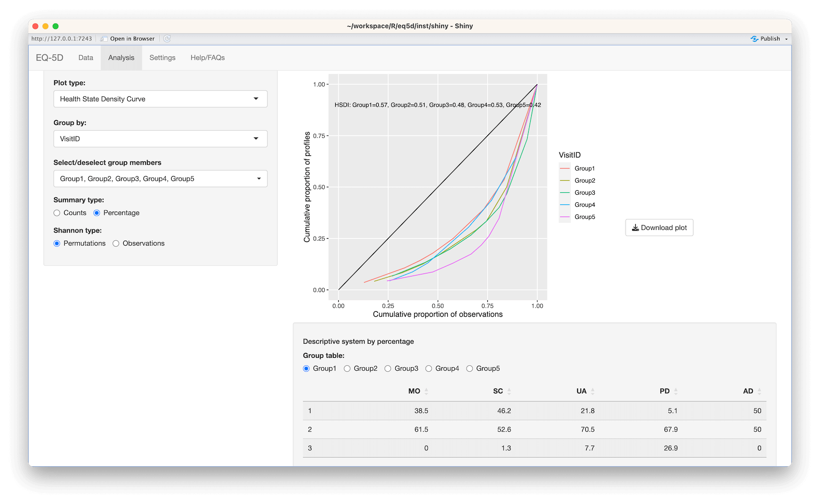820x504 pixels.
Task: Select Group3 in the Group table
Action: pyautogui.click(x=387, y=368)
